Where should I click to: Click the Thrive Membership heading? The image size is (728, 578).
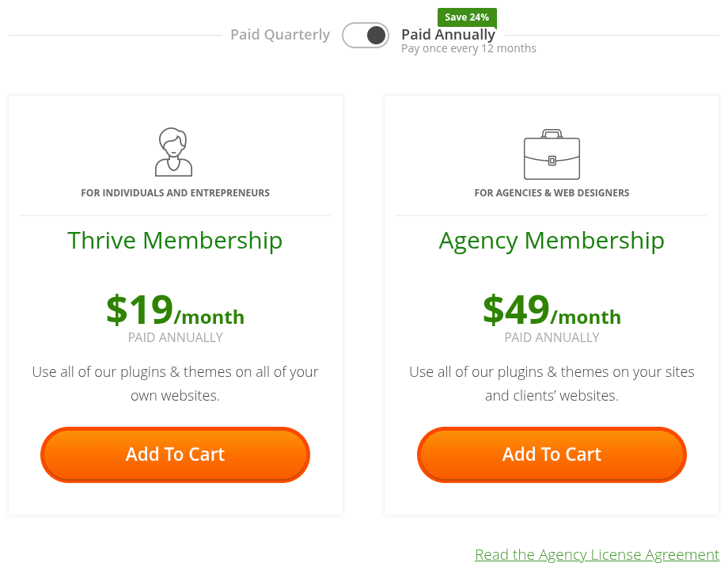click(175, 240)
